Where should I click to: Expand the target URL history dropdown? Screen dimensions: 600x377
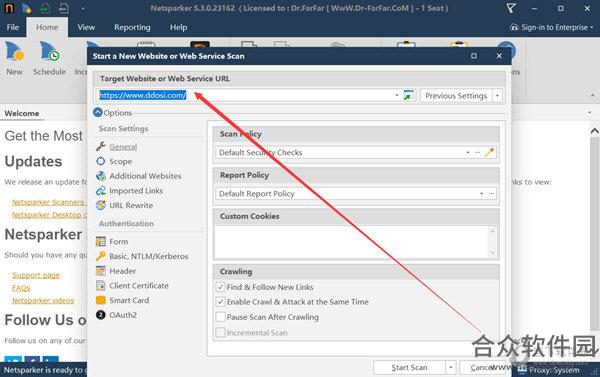point(397,95)
